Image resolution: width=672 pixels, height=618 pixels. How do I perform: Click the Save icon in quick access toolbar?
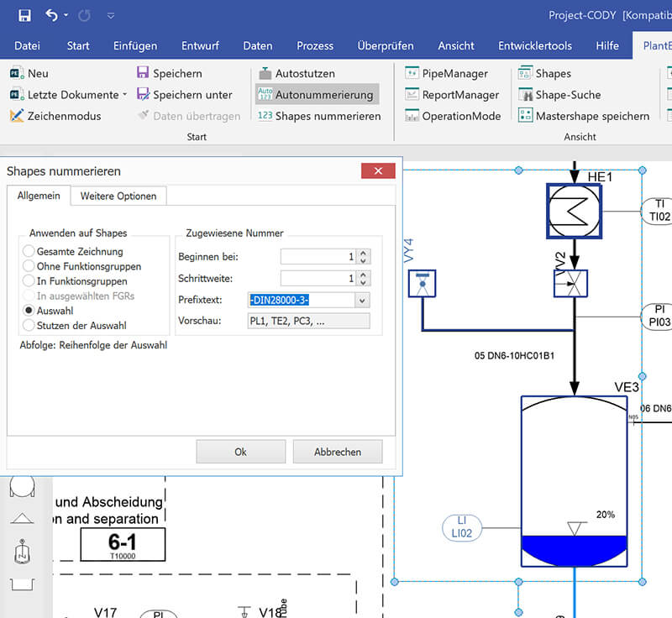24,16
